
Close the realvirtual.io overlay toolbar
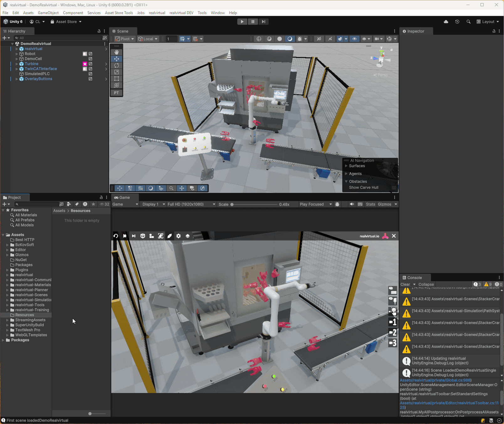coord(394,236)
